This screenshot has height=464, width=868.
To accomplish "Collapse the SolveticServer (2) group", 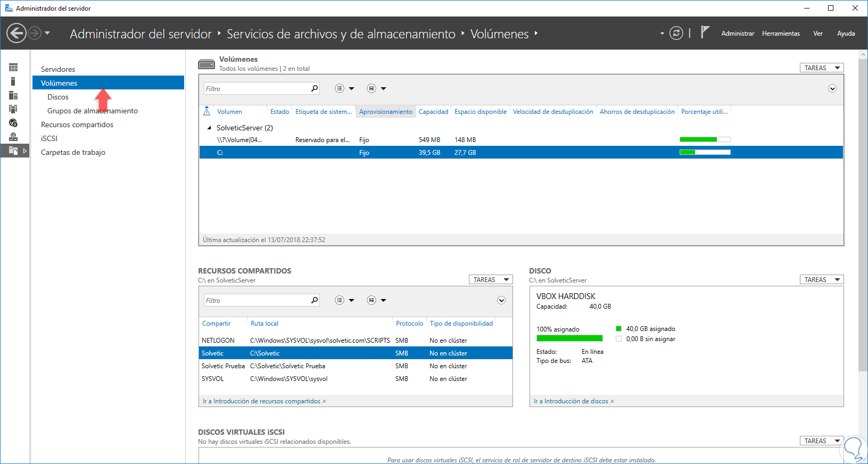I will point(209,128).
